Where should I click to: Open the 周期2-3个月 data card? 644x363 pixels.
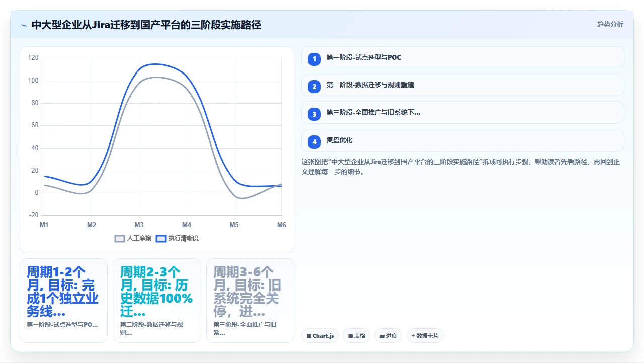click(157, 301)
